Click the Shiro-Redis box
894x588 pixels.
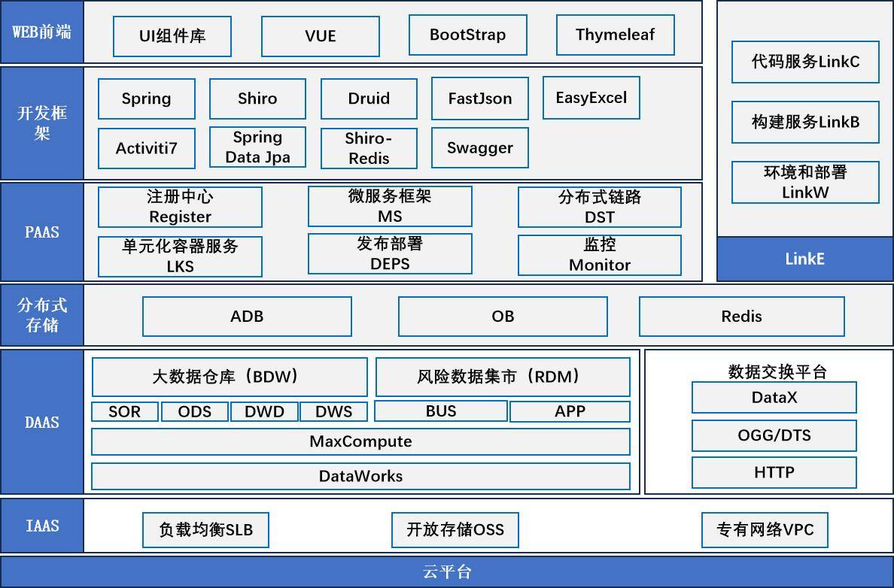click(x=369, y=148)
